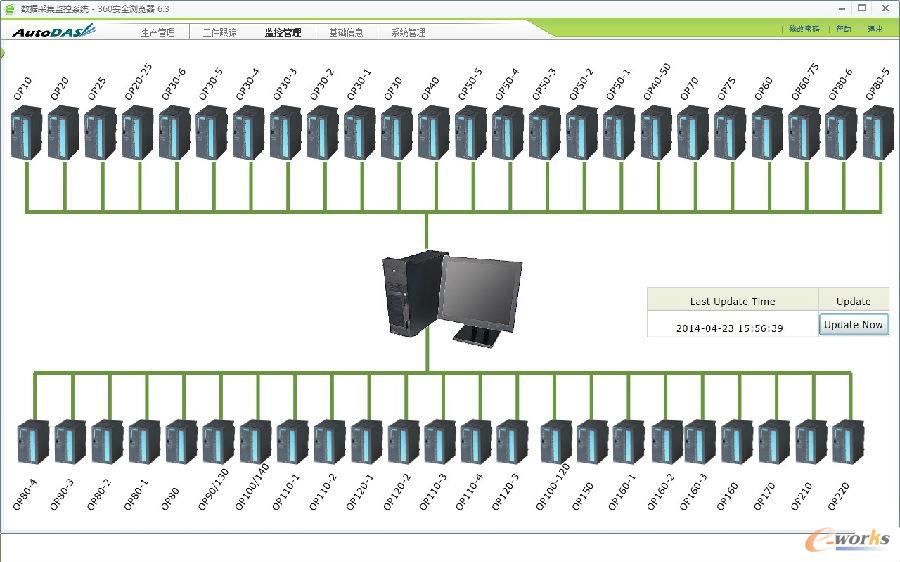900x562 pixels.
Task: Open the OP90/130 PLC module
Action: pyautogui.click(x=218, y=442)
